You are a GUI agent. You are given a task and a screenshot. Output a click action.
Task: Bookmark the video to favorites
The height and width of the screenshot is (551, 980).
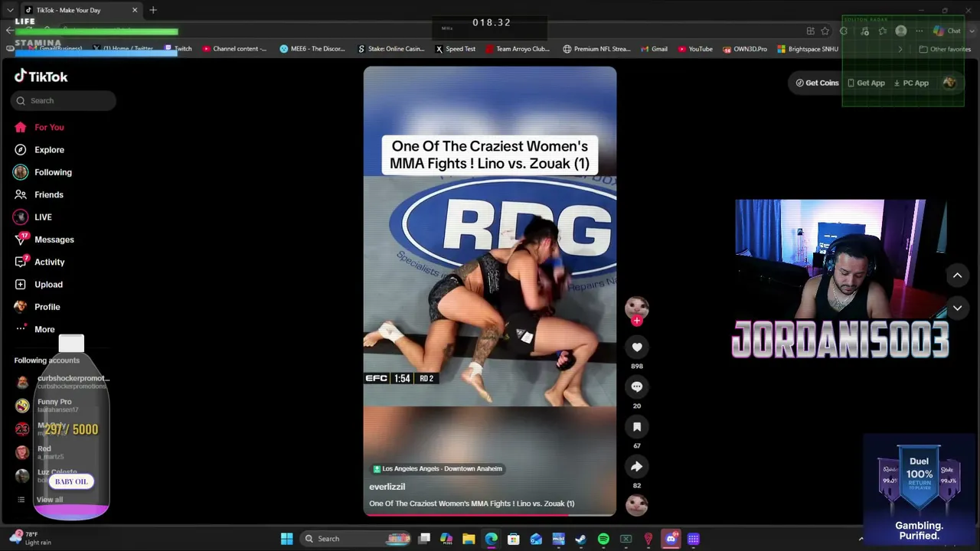click(x=636, y=427)
